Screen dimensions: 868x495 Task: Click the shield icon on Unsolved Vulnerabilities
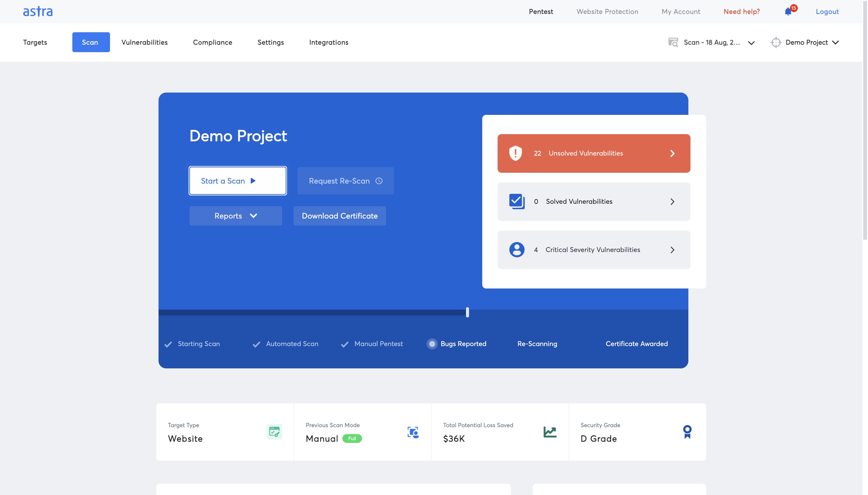tap(515, 153)
